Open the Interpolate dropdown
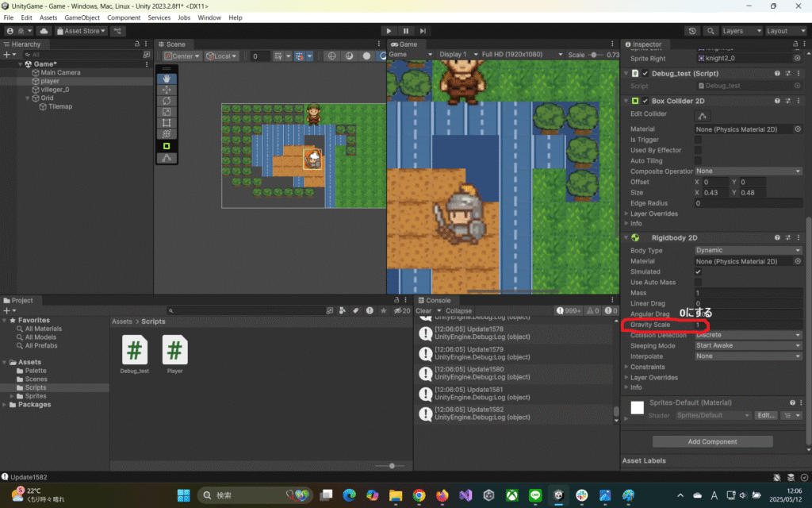Screen dimensions: 812x508 pyautogui.click(x=749, y=356)
